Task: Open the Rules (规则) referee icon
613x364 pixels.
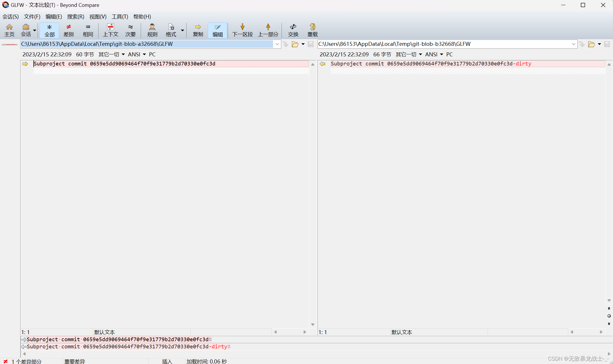Action: point(152,30)
